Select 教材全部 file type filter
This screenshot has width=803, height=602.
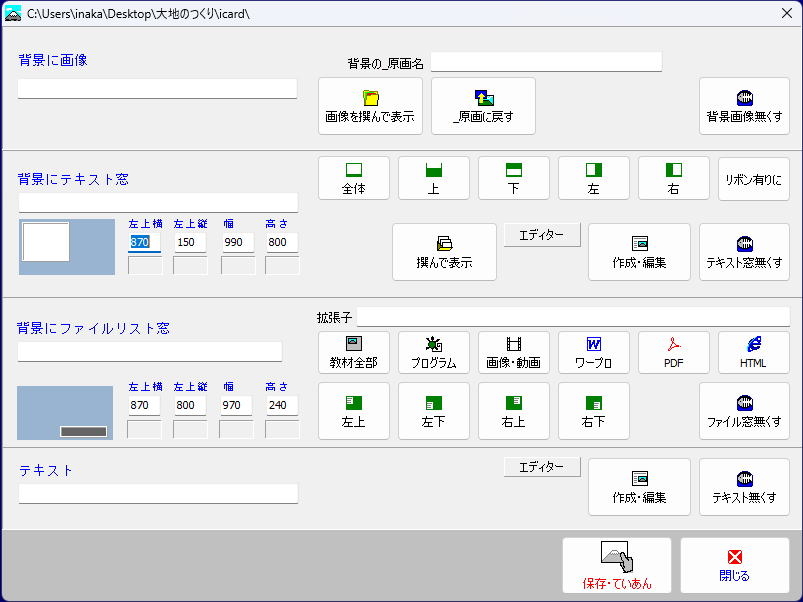pos(353,353)
